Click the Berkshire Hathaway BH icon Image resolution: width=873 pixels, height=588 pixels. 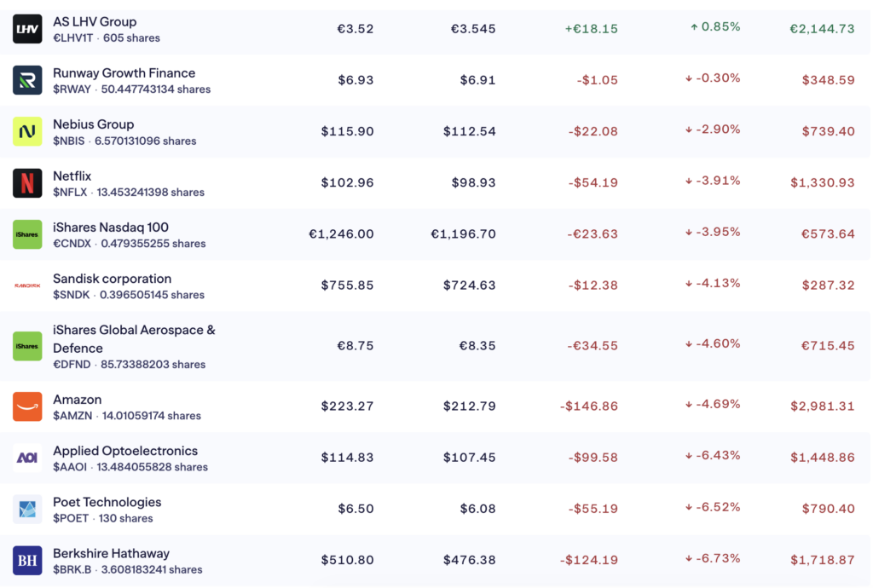[27, 561]
